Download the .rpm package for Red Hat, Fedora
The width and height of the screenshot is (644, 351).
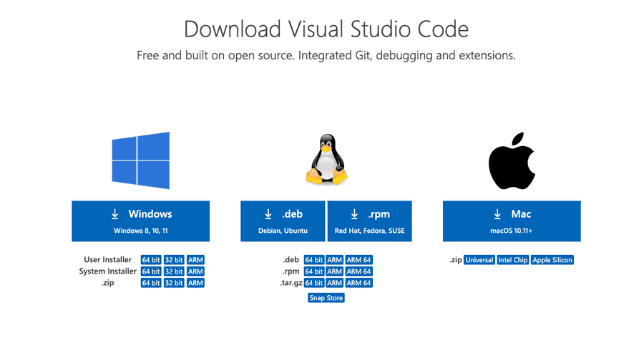pos(370,221)
